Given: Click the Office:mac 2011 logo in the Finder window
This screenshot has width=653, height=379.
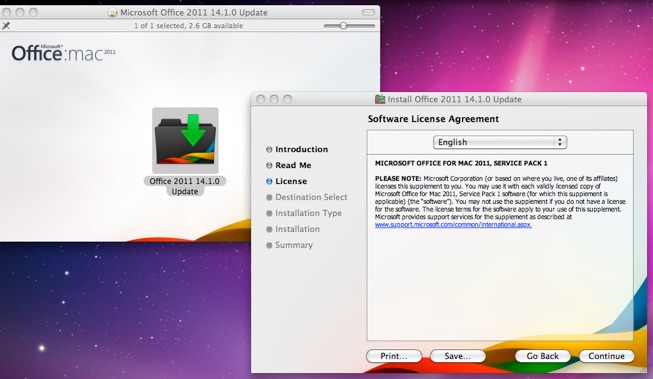Looking at the screenshot, I should (x=63, y=53).
